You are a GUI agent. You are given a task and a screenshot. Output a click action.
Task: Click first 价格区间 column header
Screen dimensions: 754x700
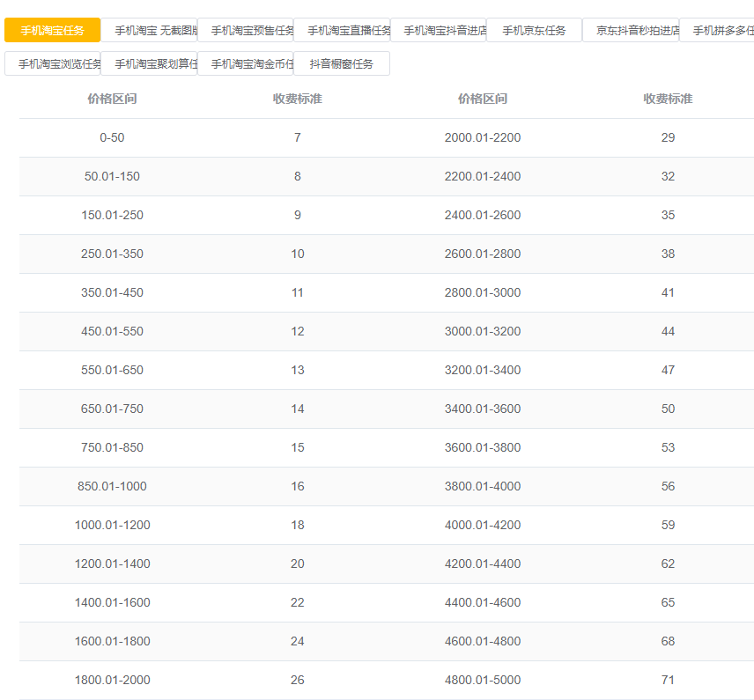pos(112,99)
